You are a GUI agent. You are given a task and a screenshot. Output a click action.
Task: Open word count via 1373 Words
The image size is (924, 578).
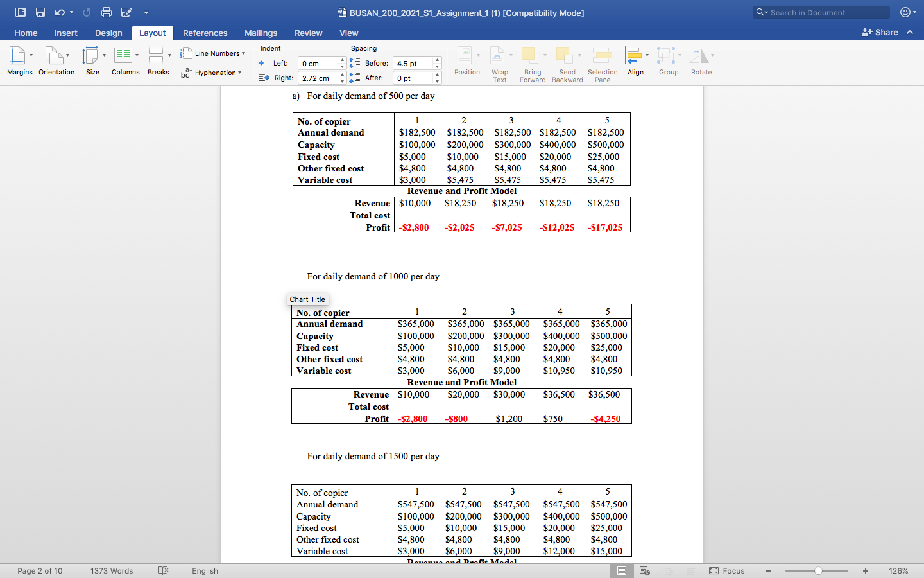[112, 570]
